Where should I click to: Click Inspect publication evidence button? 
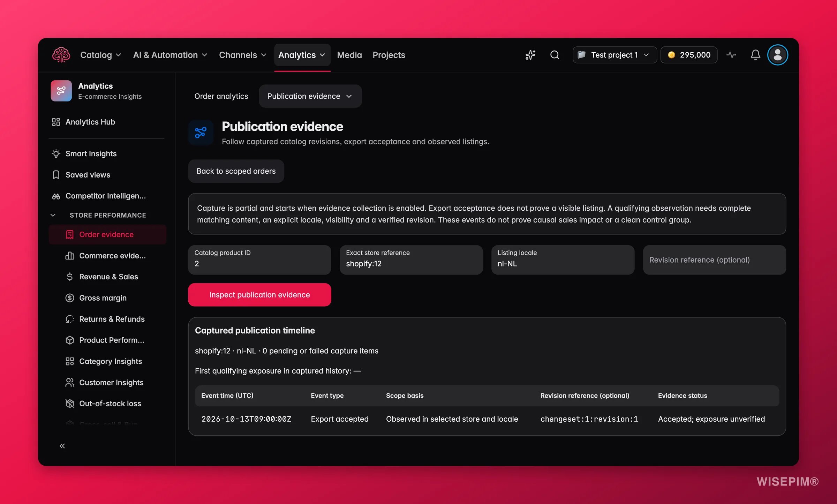(x=259, y=295)
